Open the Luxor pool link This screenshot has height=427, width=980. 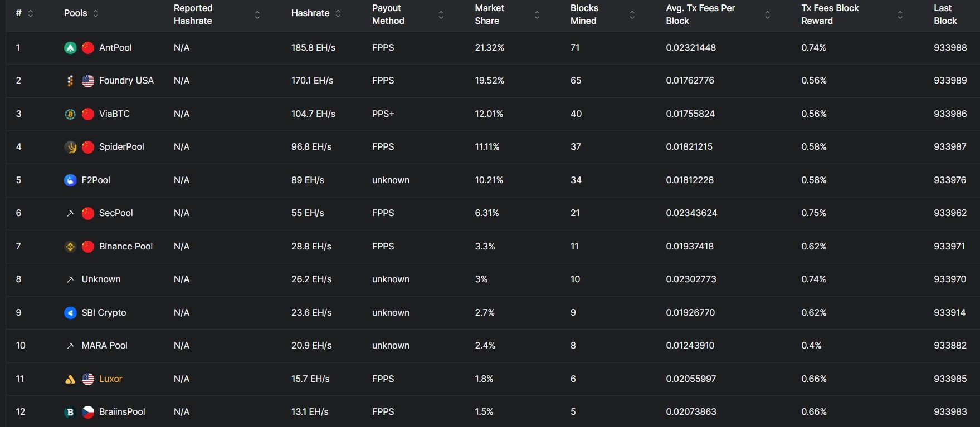click(111, 379)
